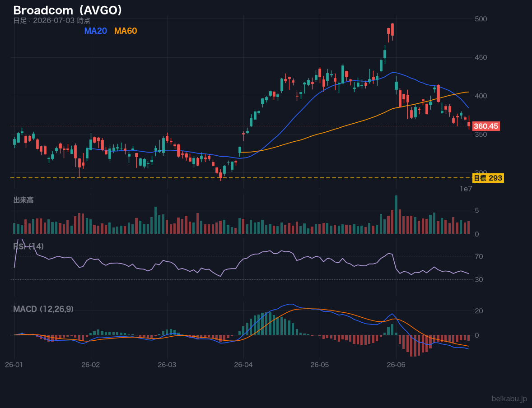
Task: Click the RSI 30 level label
Action: (x=479, y=279)
